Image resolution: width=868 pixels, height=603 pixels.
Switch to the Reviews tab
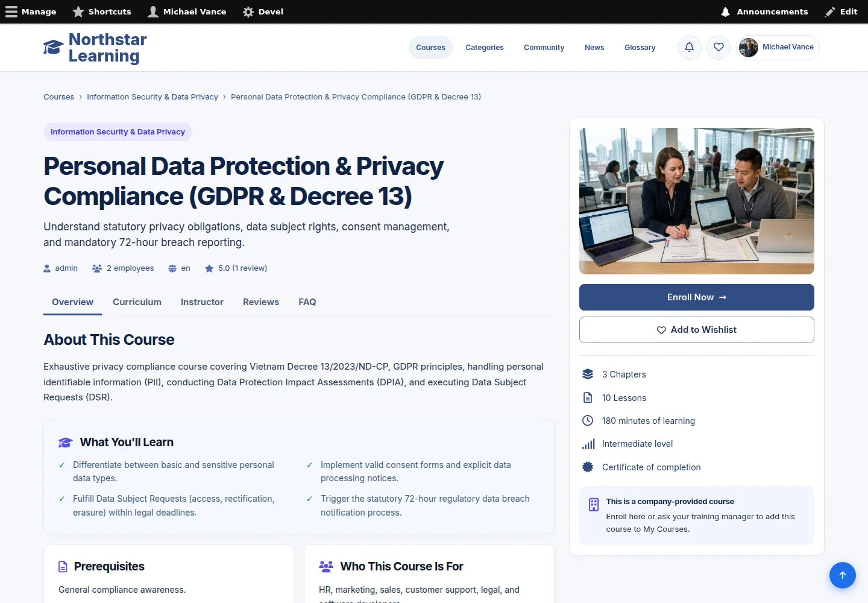(261, 302)
